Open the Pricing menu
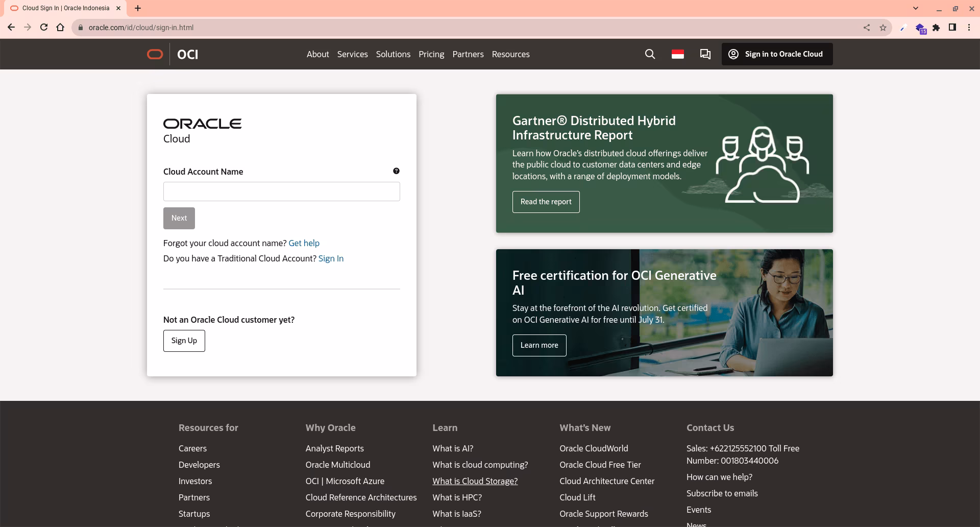The width and height of the screenshot is (980, 527). pos(431,54)
